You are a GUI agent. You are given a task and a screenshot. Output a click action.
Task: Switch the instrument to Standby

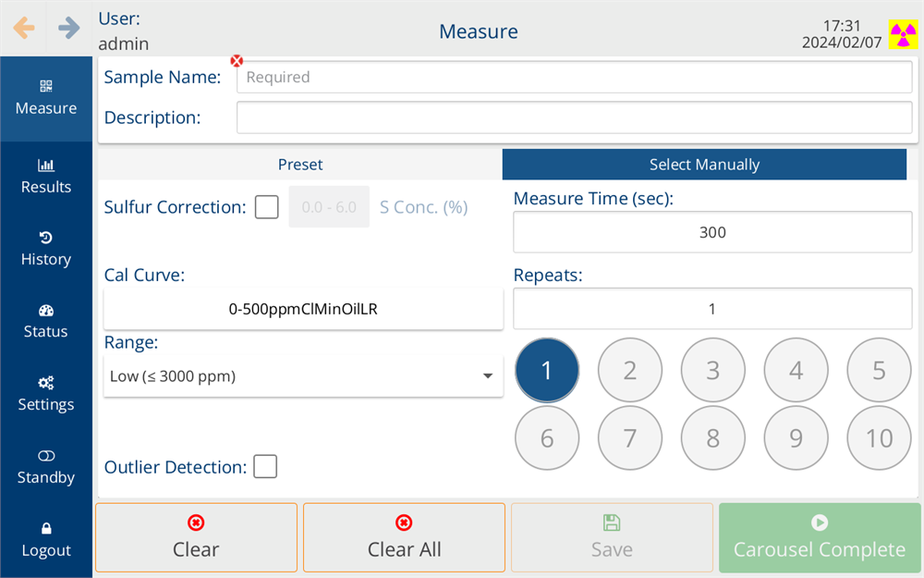click(46, 467)
